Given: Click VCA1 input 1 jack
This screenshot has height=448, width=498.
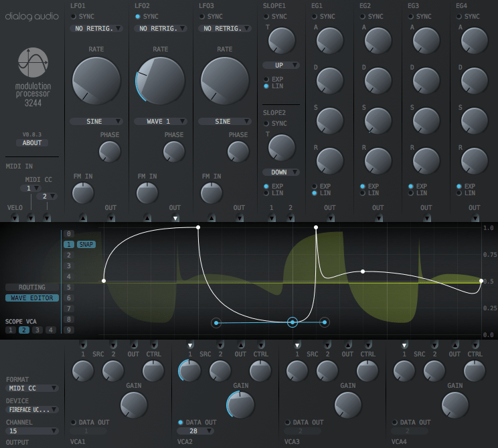Looking at the screenshot, I should tap(83, 344).
